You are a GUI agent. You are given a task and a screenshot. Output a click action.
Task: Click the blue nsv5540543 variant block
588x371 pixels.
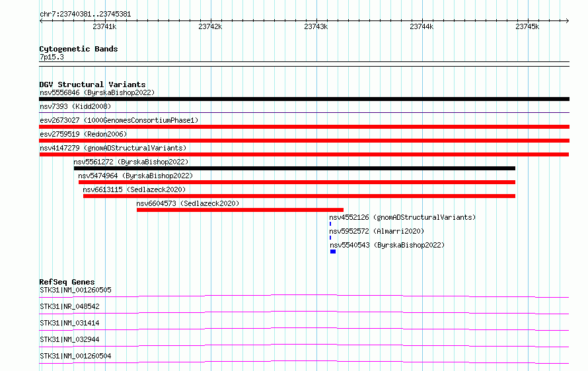(x=333, y=252)
